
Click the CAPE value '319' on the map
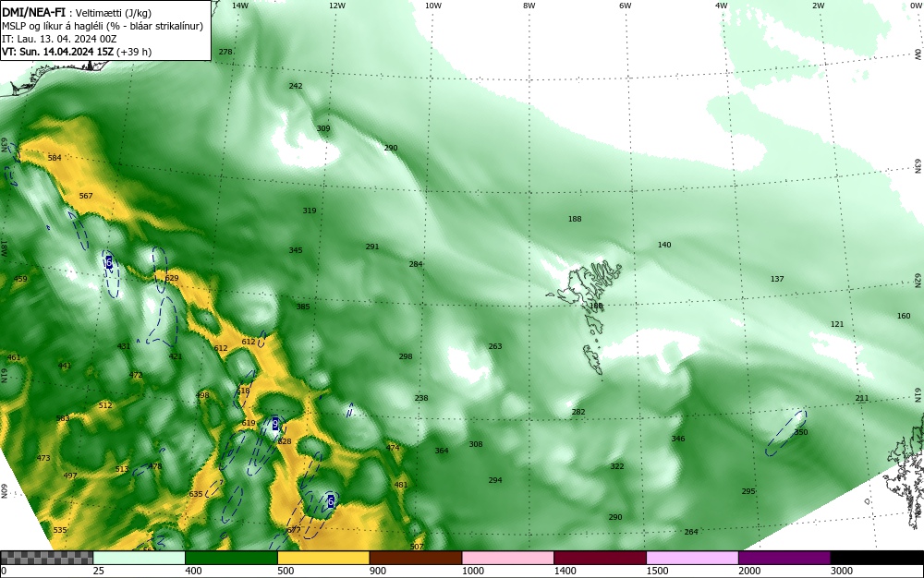click(310, 211)
